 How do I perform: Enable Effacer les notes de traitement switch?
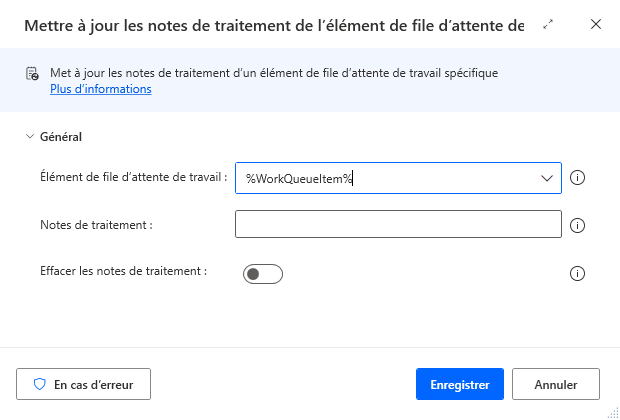click(x=263, y=274)
